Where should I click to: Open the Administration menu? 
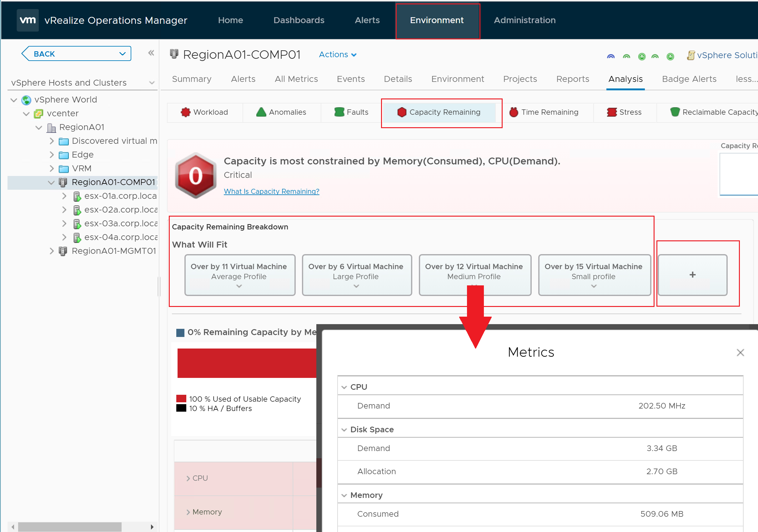[525, 20]
